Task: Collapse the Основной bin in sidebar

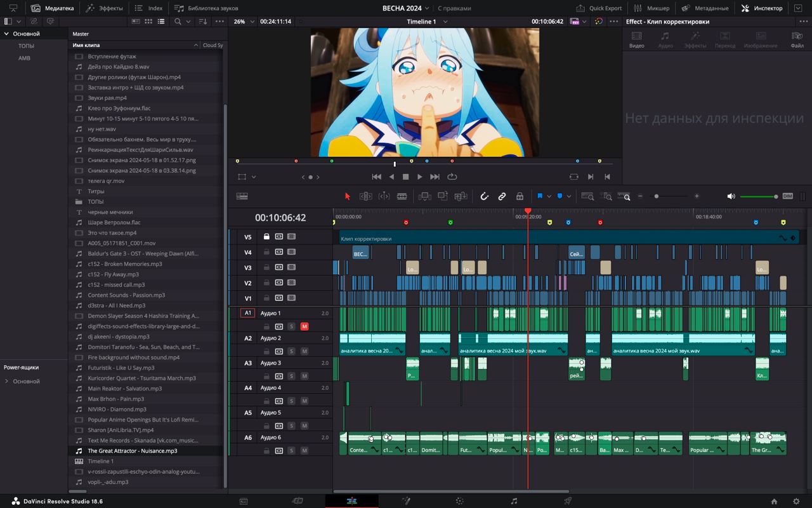Action: pyautogui.click(x=6, y=34)
